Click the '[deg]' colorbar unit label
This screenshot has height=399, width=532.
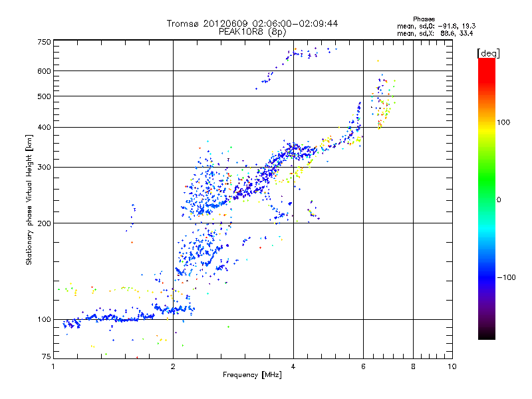488,53
